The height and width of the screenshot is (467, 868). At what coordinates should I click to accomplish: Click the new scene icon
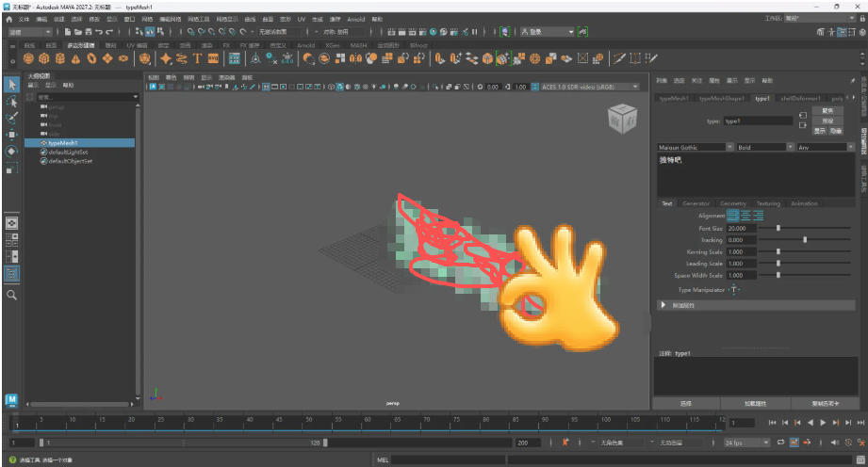(x=68, y=32)
